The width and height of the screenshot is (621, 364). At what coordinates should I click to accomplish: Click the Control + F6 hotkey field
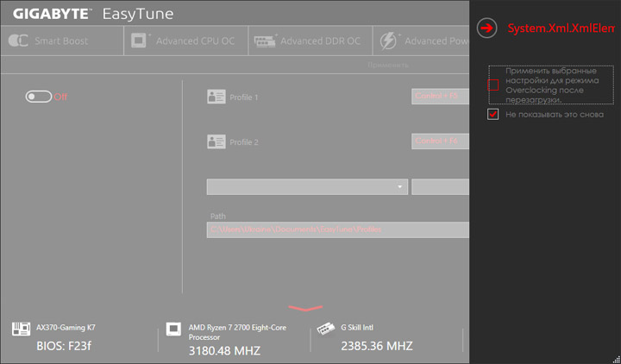441,141
